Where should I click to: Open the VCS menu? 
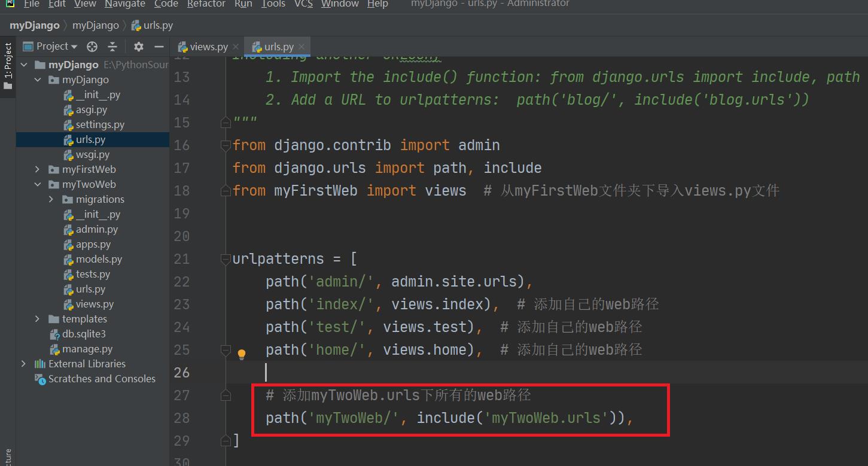(304, 4)
